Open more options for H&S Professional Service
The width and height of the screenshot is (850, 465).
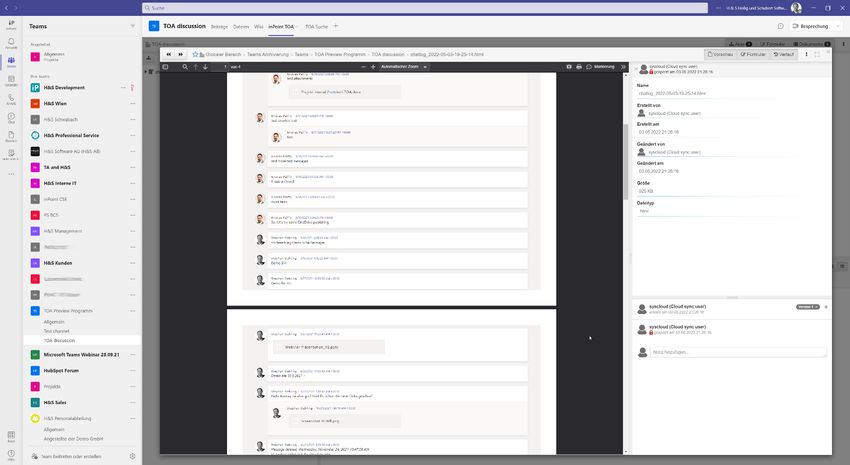[x=133, y=135]
